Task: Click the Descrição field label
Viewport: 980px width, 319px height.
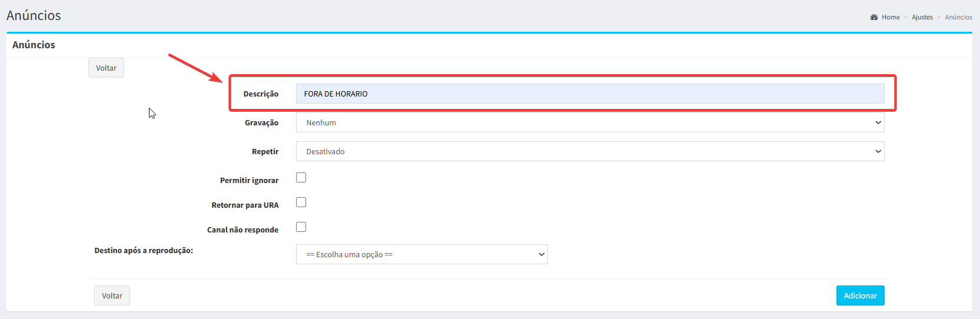Action: point(261,94)
